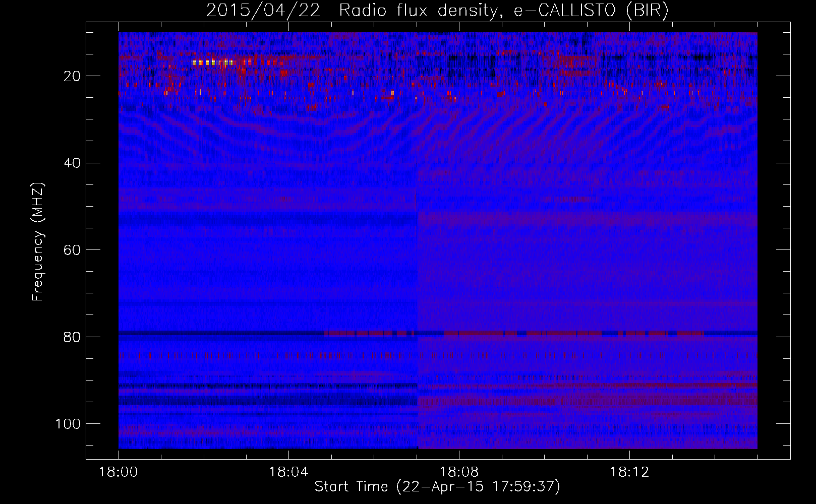Click the 18:08 time tick label

pos(459,472)
